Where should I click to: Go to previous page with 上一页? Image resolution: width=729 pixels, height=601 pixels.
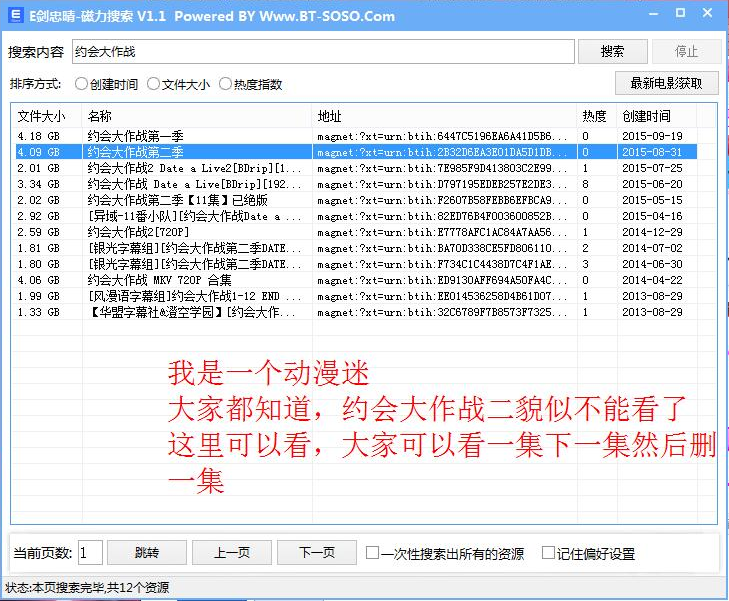tap(232, 553)
